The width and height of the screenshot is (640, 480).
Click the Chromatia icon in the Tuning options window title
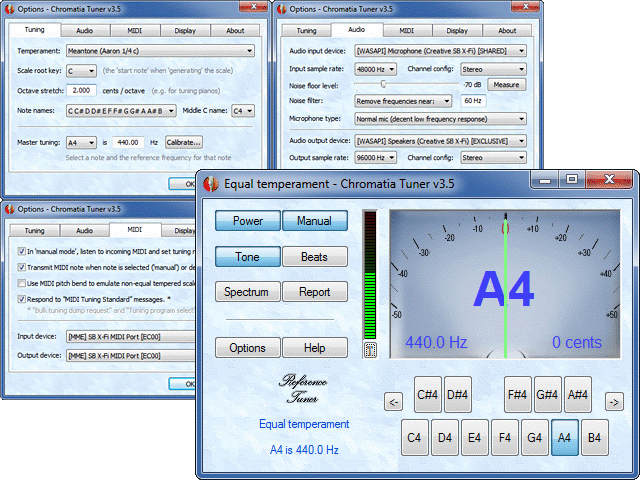9,9
